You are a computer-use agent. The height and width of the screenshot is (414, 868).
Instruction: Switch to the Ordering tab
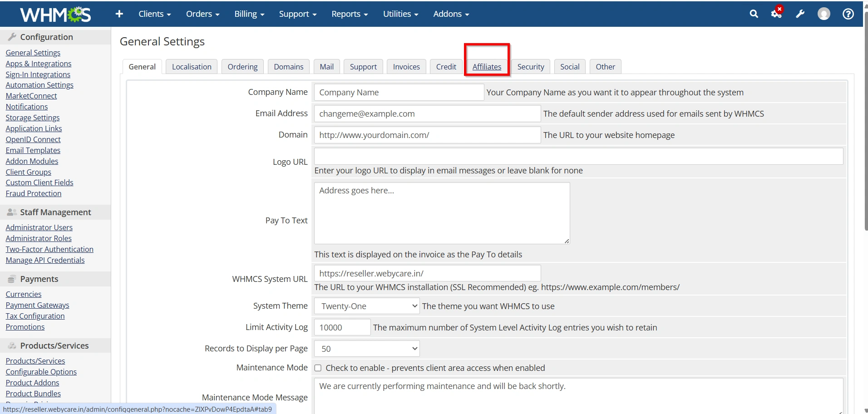(242, 67)
